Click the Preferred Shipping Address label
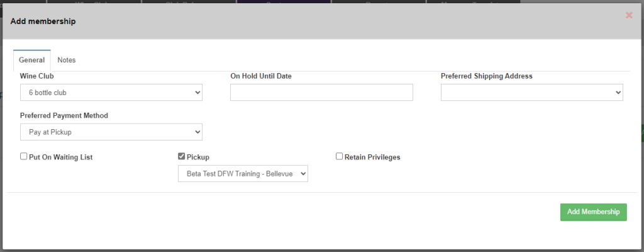The width and height of the screenshot is (644, 252). click(x=486, y=76)
